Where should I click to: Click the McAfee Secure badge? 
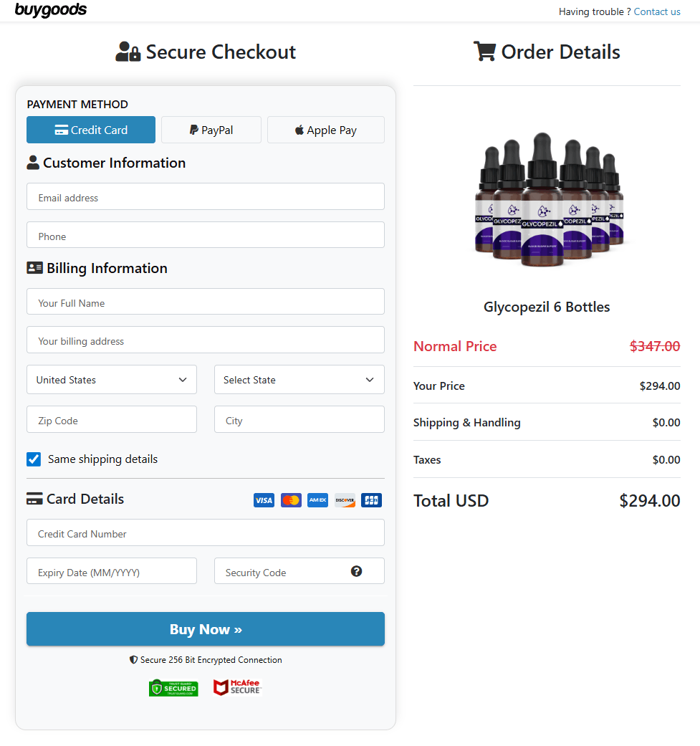point(237,687)
